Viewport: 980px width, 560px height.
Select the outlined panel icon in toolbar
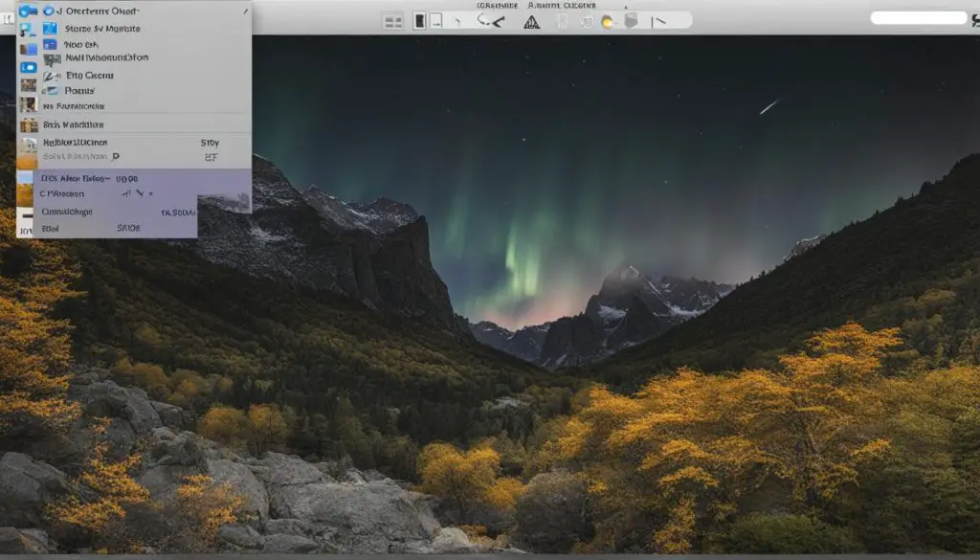[x=436, y=21]
